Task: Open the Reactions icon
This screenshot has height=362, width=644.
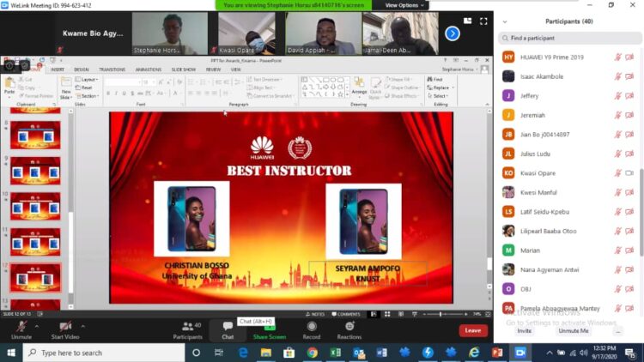Action: coord(349,327)
